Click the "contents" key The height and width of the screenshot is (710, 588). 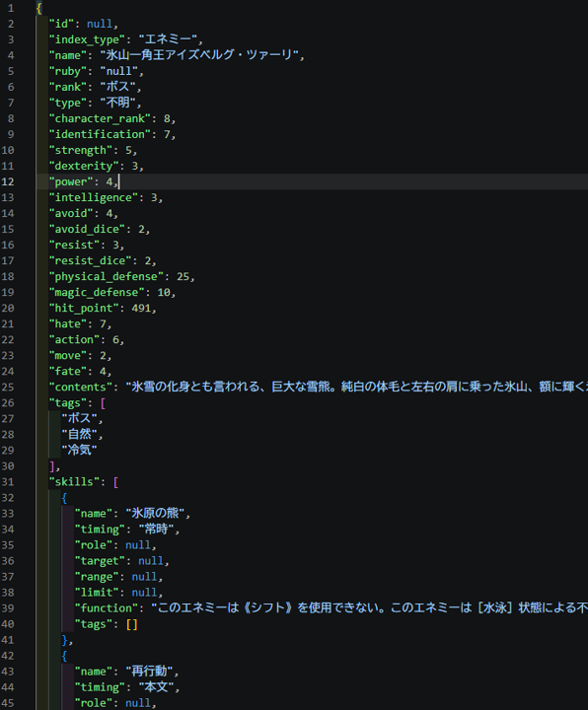point(81,388)
